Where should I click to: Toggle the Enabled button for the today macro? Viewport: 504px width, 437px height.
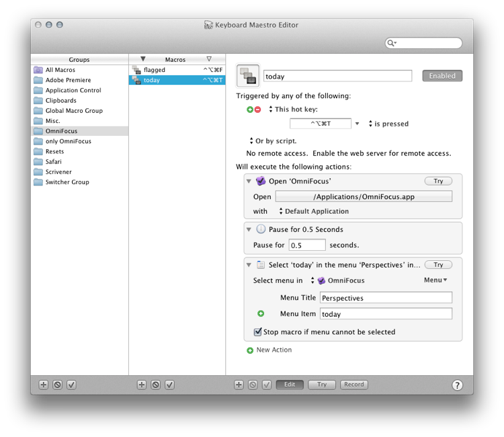[442, 76]
